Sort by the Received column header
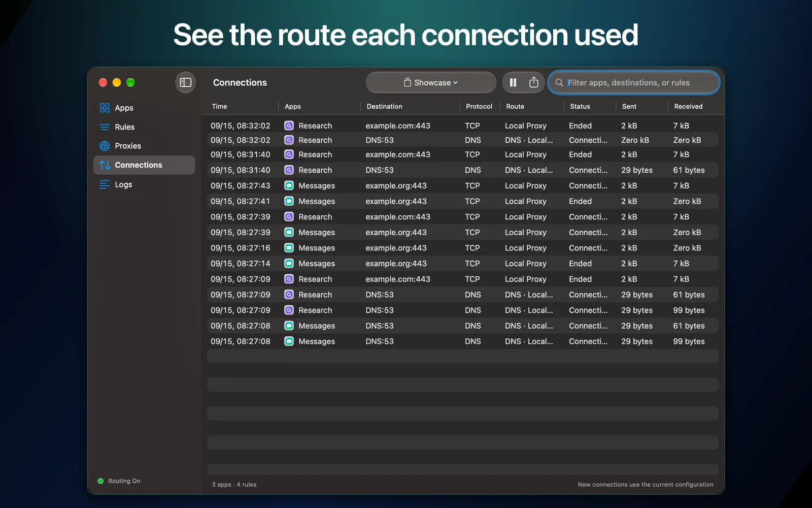Image resolution: width=812 pixels, height=508 pixels. click(x=688, y=106)
